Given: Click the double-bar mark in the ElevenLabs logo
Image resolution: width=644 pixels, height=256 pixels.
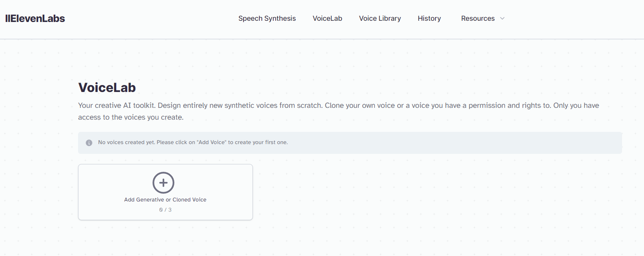Looking at the screenshot, I should click(7, 18).
